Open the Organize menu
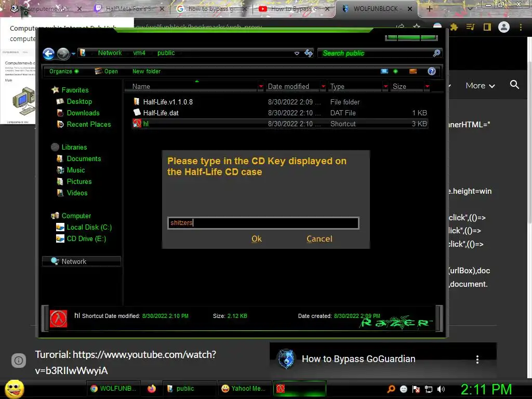 tap(64, 71)
